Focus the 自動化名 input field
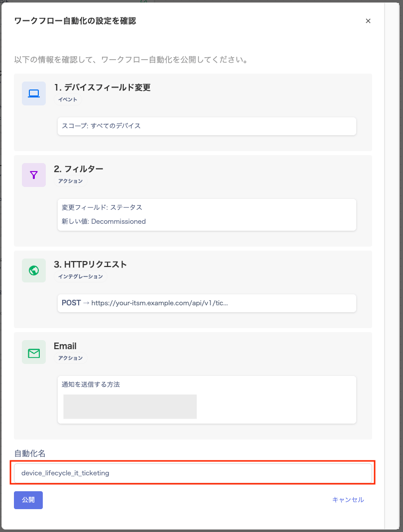Screen dimensions: 403x532 pyautogui.click(x=193, y=473)
